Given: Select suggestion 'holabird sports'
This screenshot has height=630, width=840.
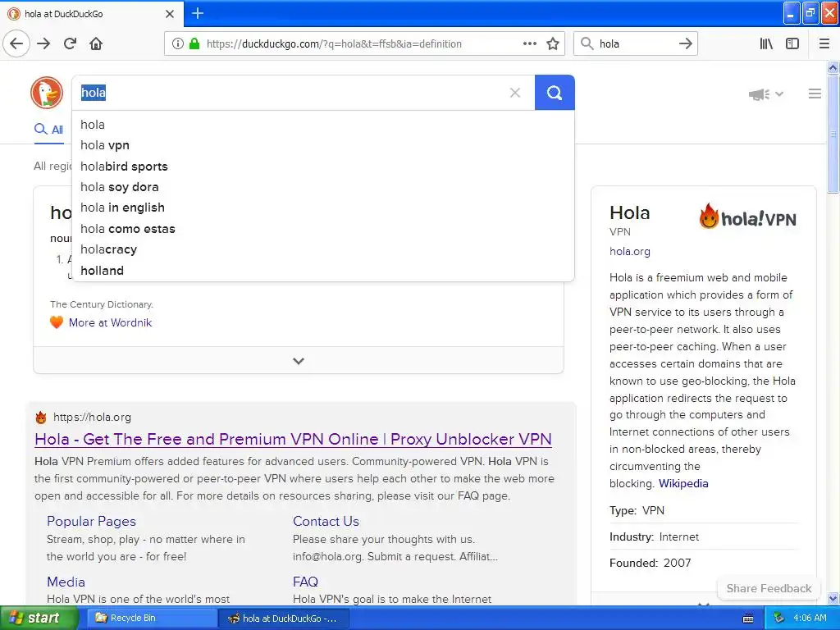Looking at the screenshot, I should click(323, 166).
